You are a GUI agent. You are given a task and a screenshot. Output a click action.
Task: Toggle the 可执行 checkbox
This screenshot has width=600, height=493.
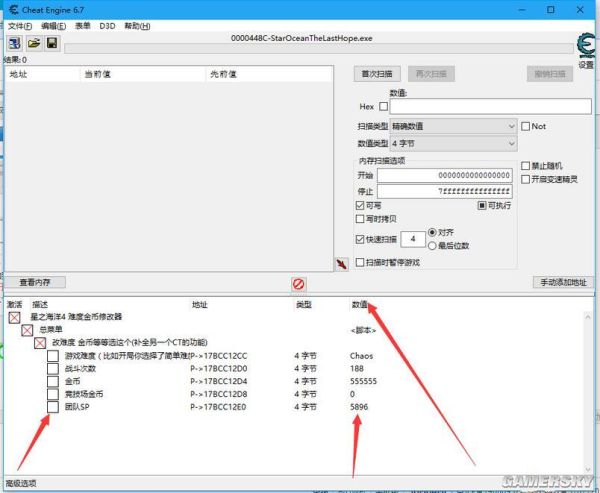click(x=482, y=206)
